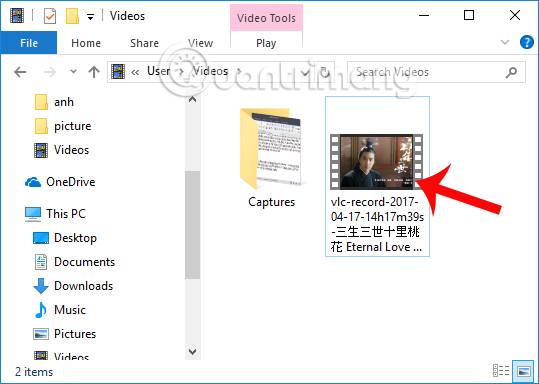539x384 pixels.
Task: Click the Properties quick access icon
Action: (x=50, y=16)
